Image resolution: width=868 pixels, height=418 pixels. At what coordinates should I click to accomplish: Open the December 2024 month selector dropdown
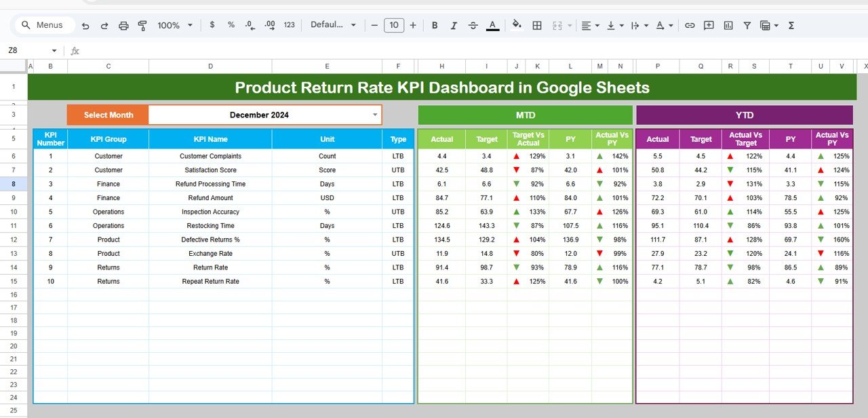(x=374, y=115)
